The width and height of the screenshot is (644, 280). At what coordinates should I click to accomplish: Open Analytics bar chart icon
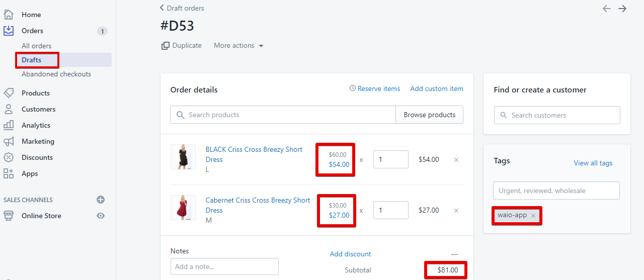click(x=9, y=125)
